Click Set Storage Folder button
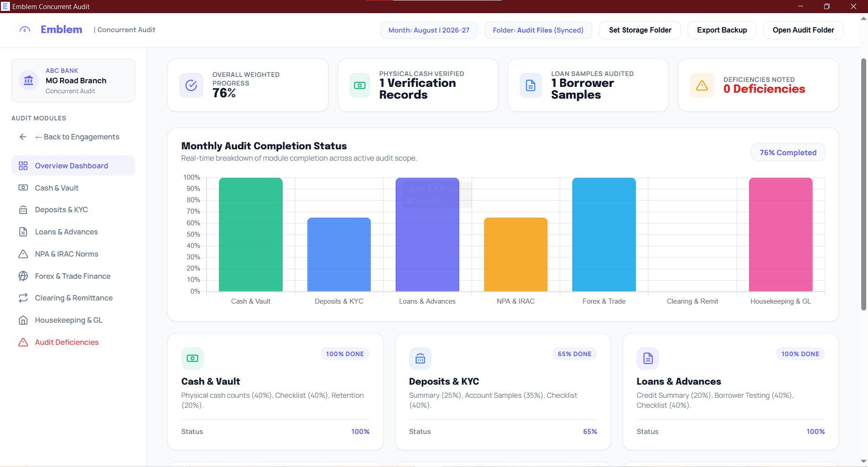Viewport: 868px width, 467px height. click(640, 30)
